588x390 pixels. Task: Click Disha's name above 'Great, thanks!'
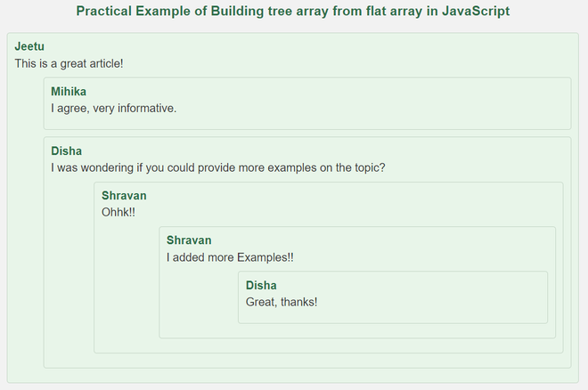(x=261, y=285)
